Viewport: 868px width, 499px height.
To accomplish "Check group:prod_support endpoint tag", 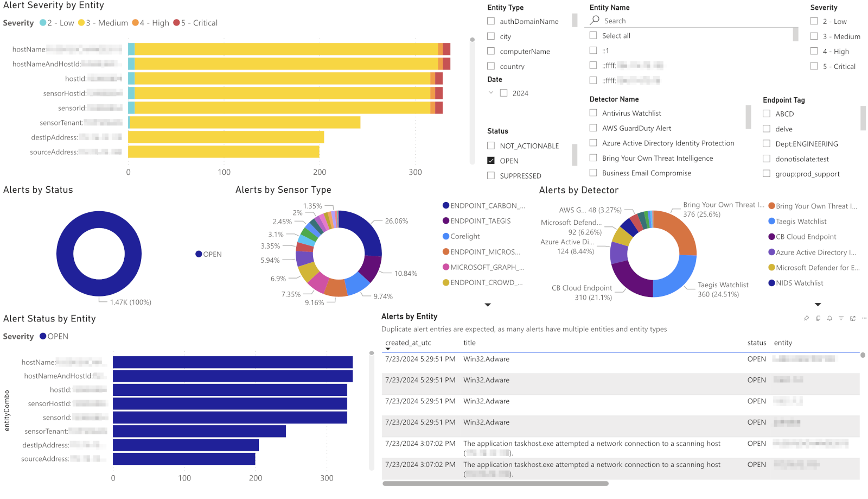I will (767, 174).
